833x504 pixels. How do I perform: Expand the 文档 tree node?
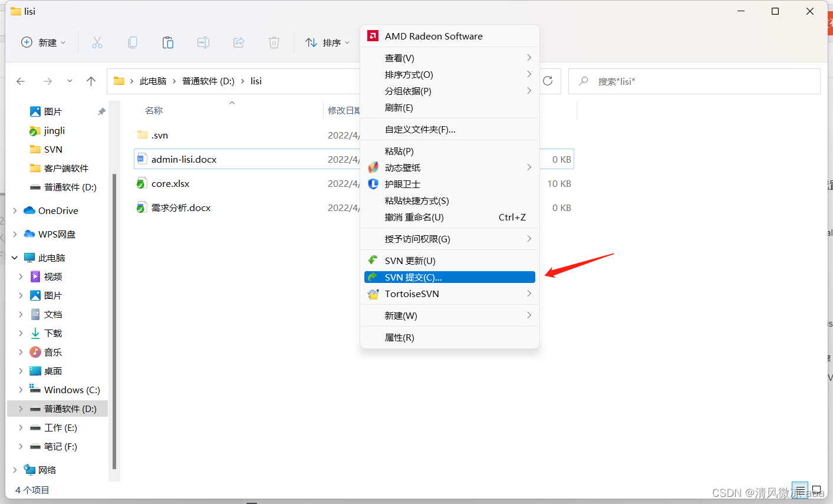coord(21,314)
